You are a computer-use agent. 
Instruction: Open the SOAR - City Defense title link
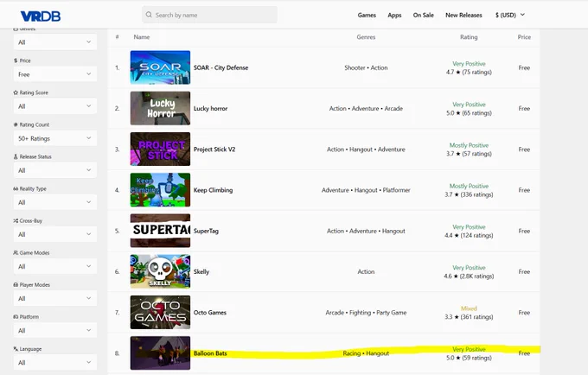(220, 67)
